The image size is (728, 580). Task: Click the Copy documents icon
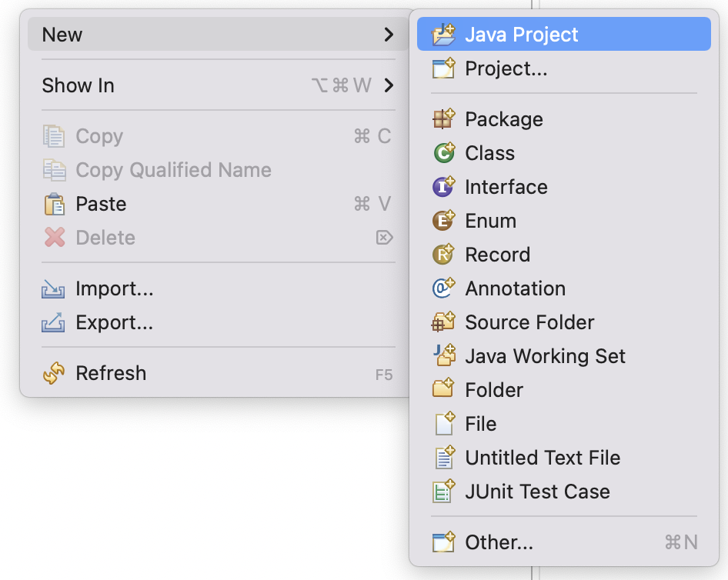53,136
